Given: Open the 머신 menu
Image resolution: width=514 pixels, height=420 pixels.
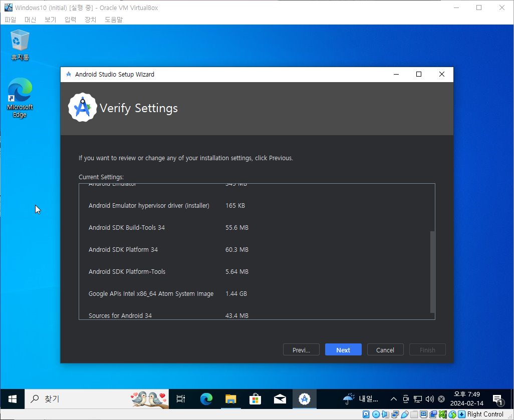Looking at the screenshot, I should pyautogui.click(x=30, y=20).
